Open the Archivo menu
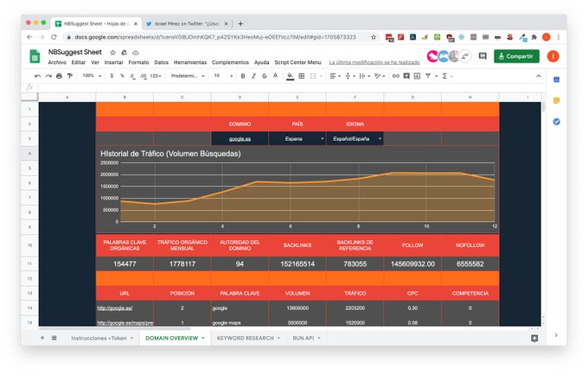 coord(57,62)
